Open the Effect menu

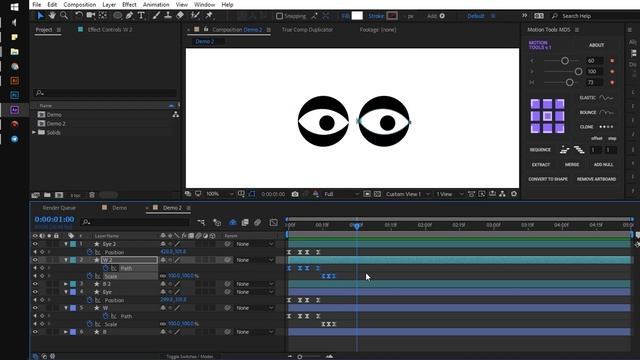click(129, 5)
